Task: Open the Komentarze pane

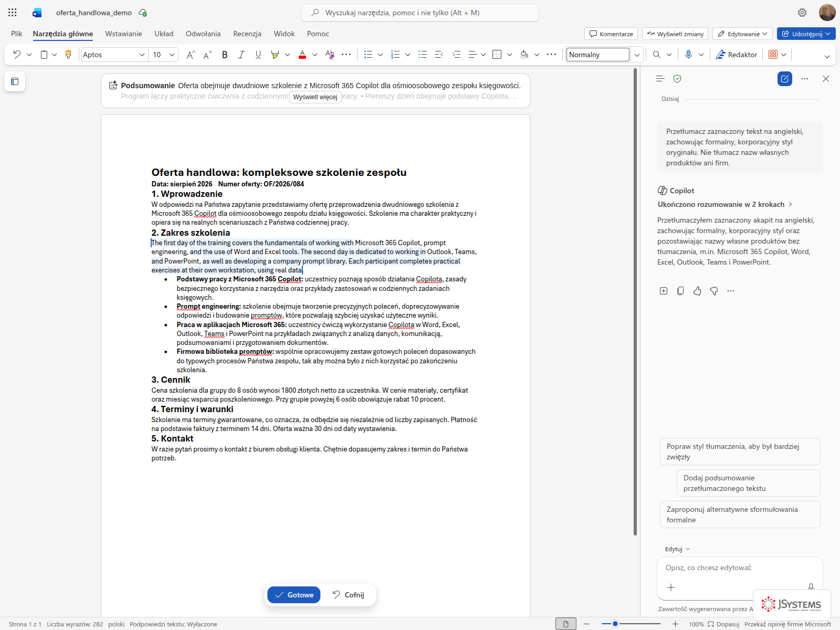Action: coord(611,34)
